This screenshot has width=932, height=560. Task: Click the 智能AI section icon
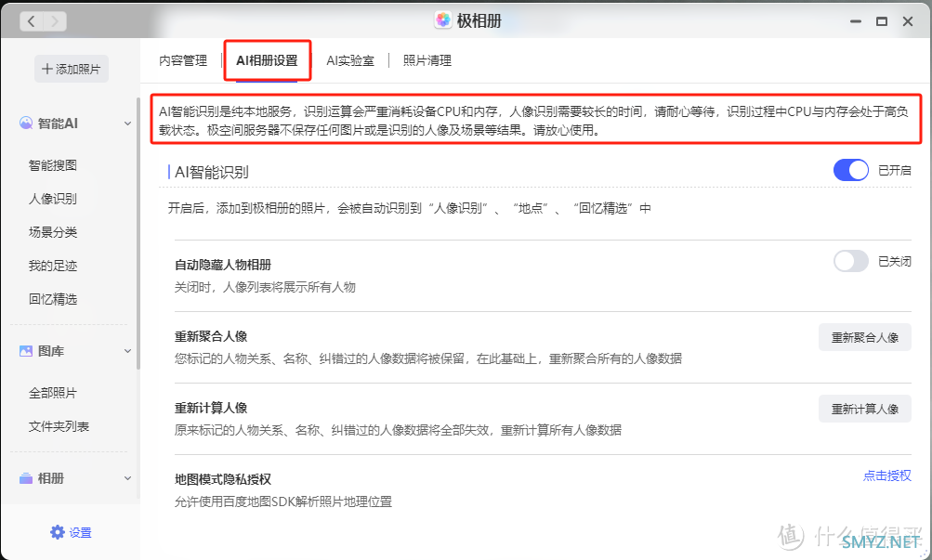pyautogui.click(x=26, y=123)
